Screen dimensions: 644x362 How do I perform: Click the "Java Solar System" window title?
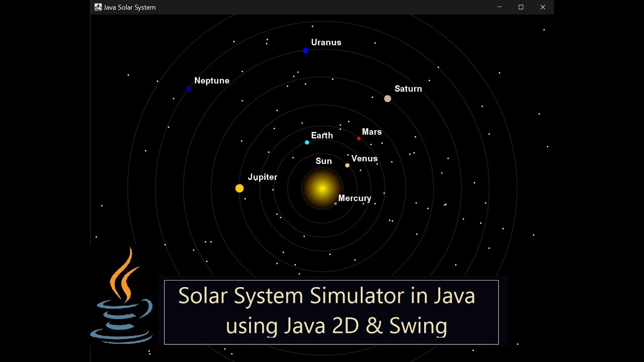[129, 7]
